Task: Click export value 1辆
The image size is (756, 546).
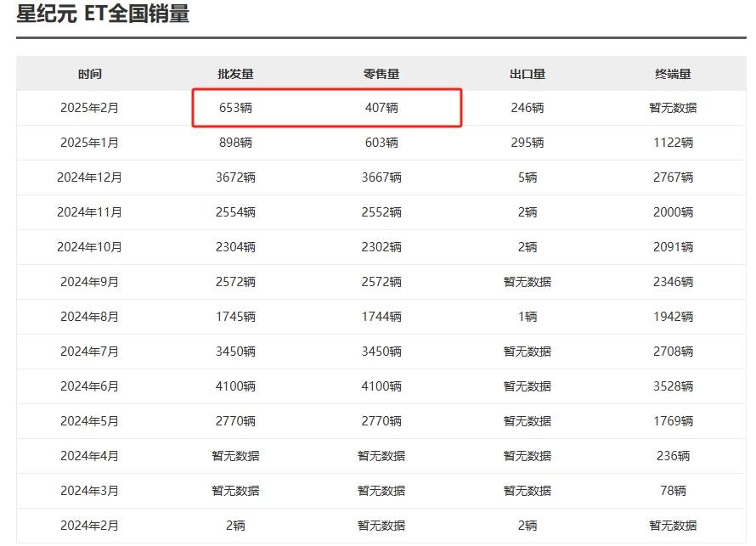Action: 528,317
